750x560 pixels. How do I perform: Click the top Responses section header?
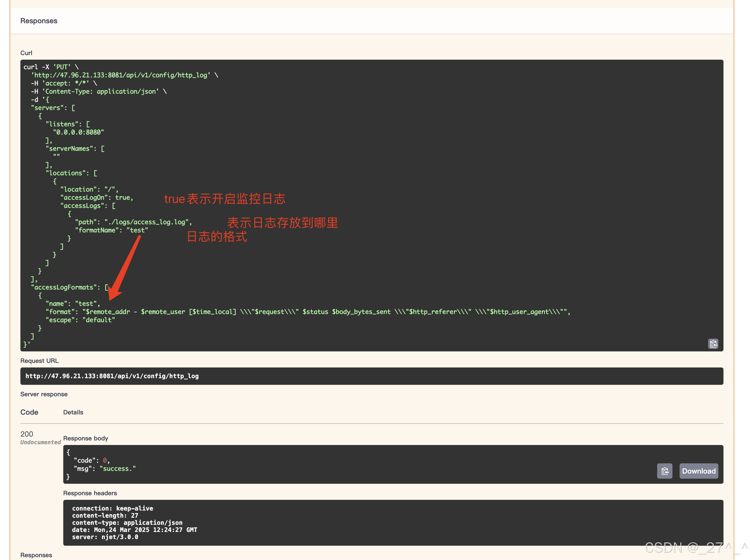[x=39, y=21]
